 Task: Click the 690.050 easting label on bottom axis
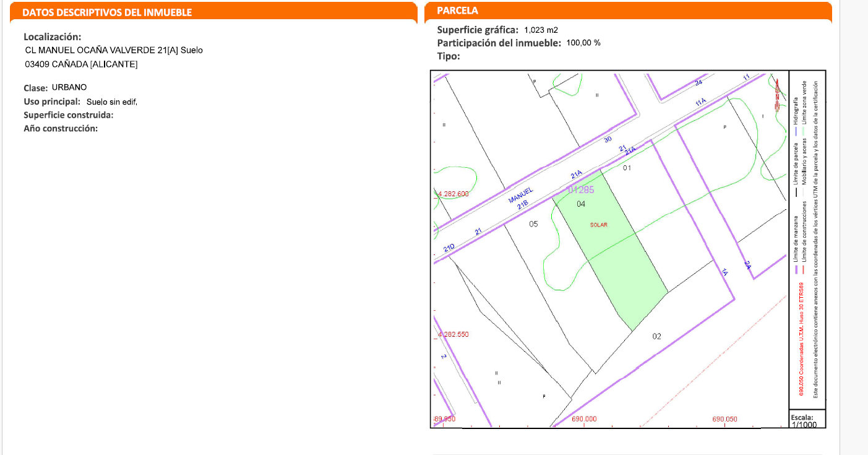(724, 419)
